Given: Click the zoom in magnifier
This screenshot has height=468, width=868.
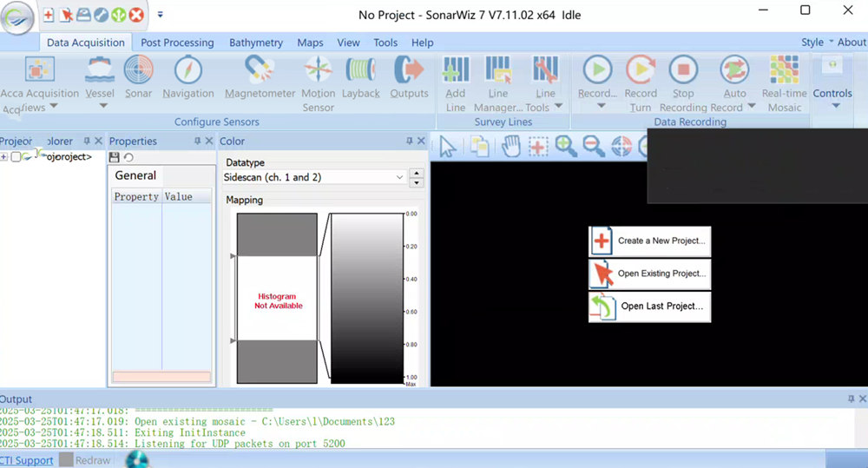Looking at the screenshot, I should pos(566,146).
